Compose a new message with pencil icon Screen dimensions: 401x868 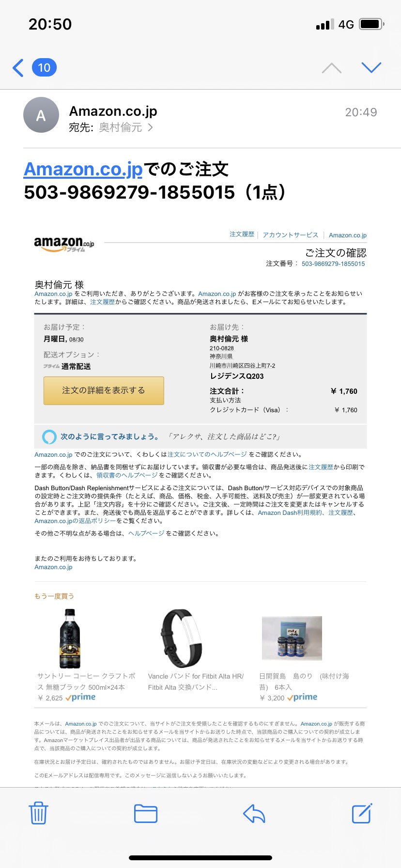(362, 813)
